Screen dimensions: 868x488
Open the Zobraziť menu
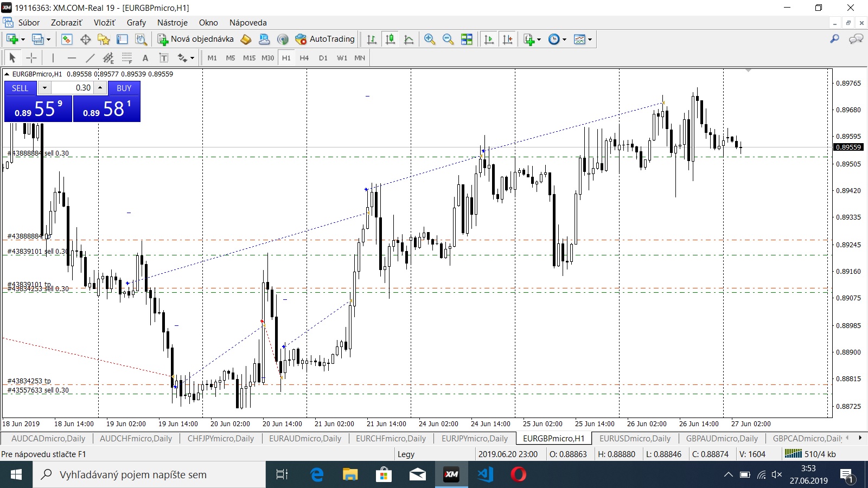tap(66, 23)
